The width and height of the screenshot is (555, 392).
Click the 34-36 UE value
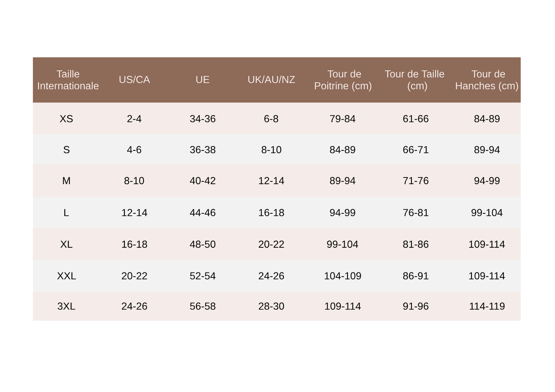(x=203, y=119)
